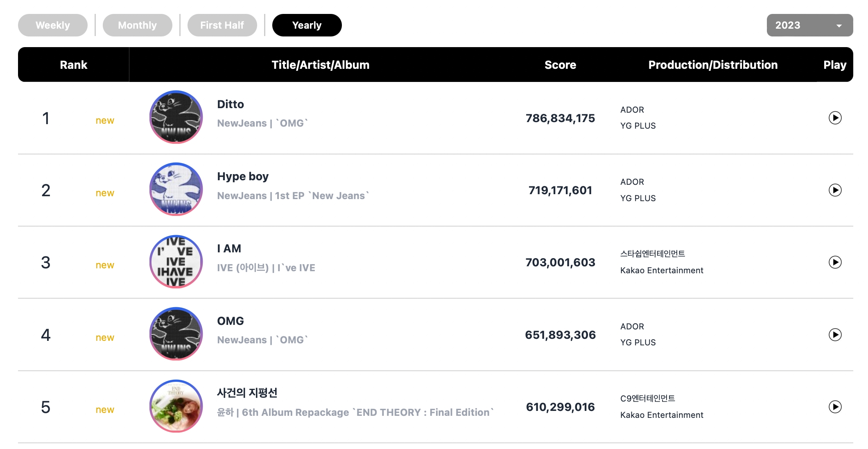The height and width of the screenshot is (449, 868).
Task: Play the OMG track
Action: pos(835,335)
